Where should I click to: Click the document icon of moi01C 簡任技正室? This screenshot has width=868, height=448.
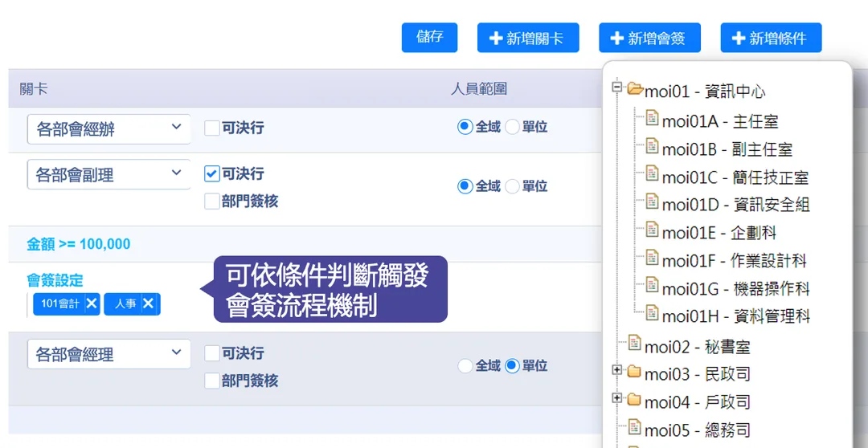[653, 173]
